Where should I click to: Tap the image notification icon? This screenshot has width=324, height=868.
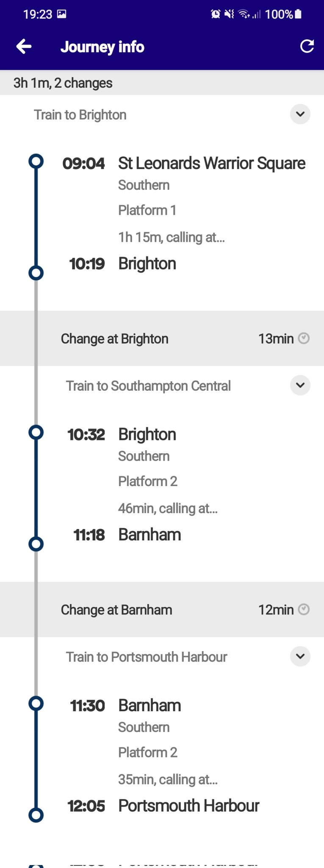62,14
